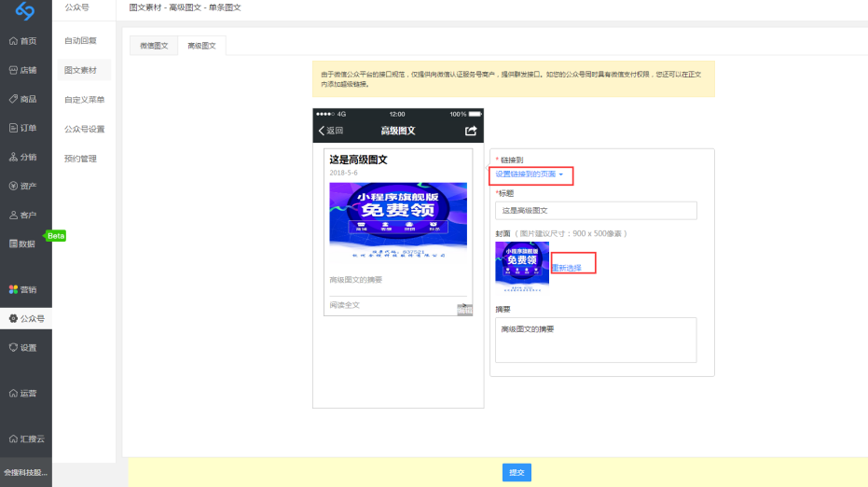Click the 摘要 summary text area
The width and height of the screenshot is (868, 487).
pyautogui.click(x=596, y=341)
